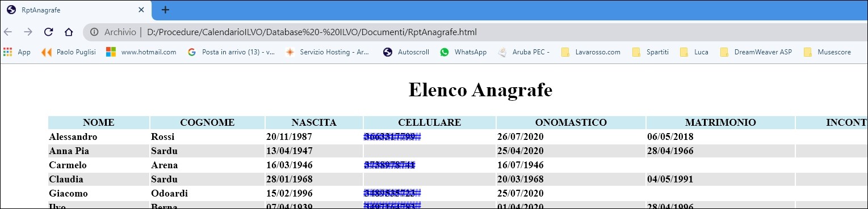Click the Elenco Anagrafe heading
The height and width of the screenshot is (209, 868).
480,90
